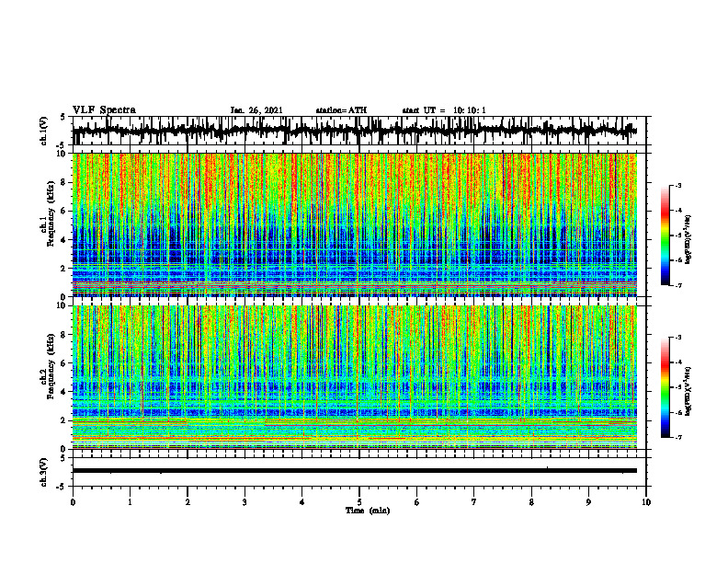
Task: Click the "VLF Spectra" plot title
Action: pyautogui.click(x=104, y=110)
